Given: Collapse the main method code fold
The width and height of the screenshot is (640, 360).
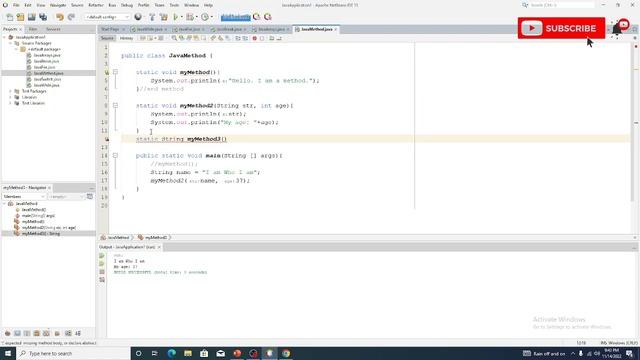Looking at the screenshot, I should 116,156.
